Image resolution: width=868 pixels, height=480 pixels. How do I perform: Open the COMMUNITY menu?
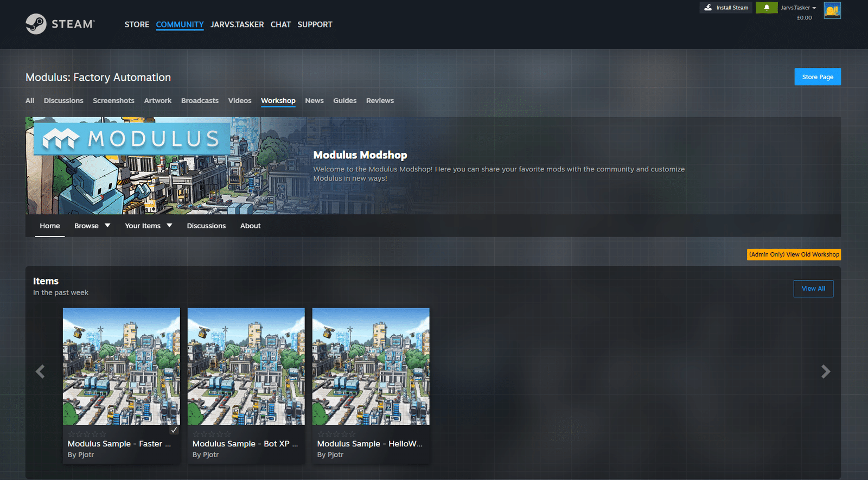(180, 24)
